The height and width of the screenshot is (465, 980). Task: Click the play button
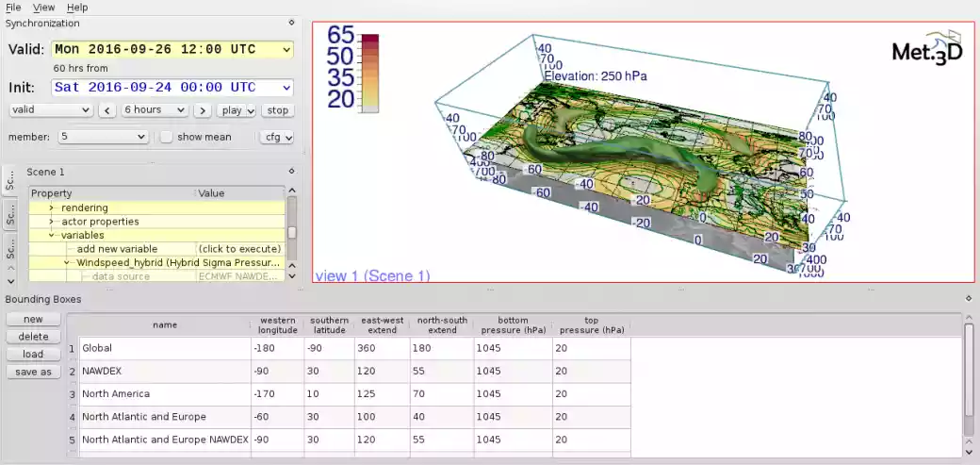(x=237, y=110)
